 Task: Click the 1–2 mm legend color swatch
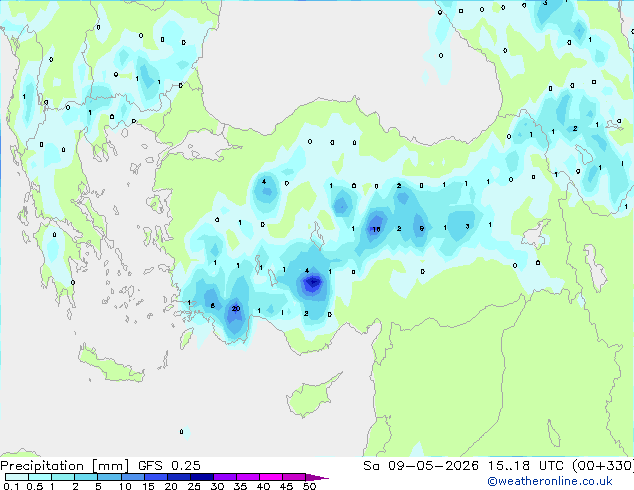[x=63, y=477]
